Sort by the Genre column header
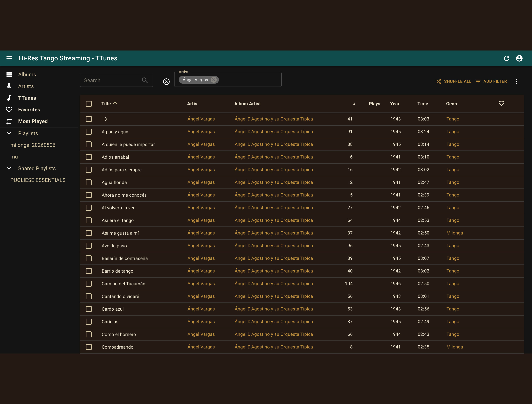The height and width of the screenshot is (404, 532). point(452,104)
